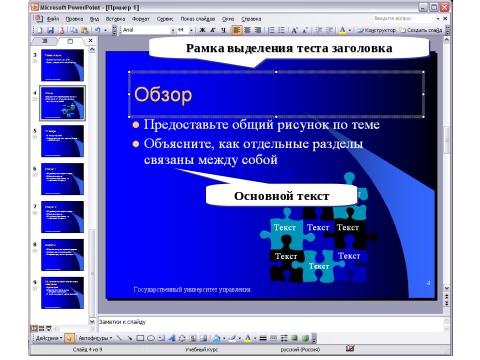
Task: Select the slide 8 thumbnail
Action: click(62, 255)
